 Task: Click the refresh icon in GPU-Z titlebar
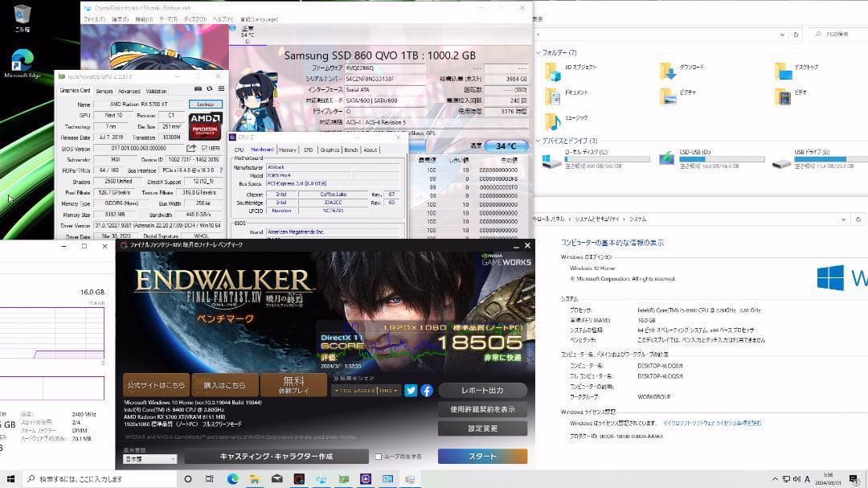209,89
